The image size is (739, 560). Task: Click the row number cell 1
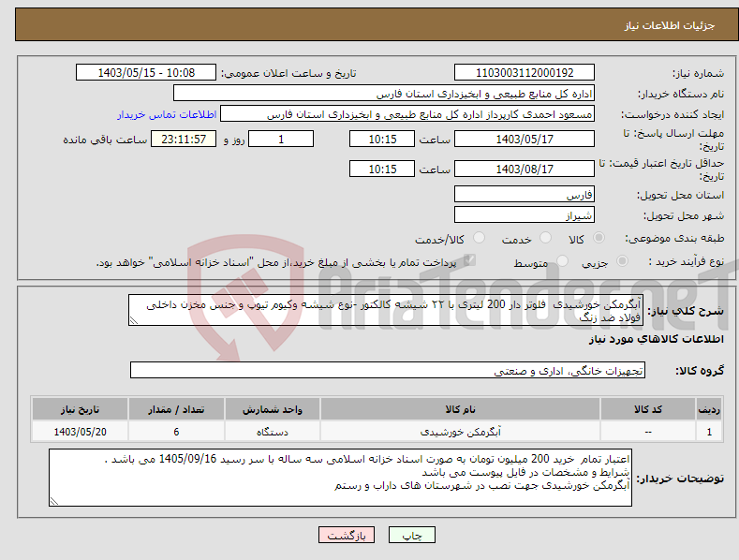coord(709,432)
